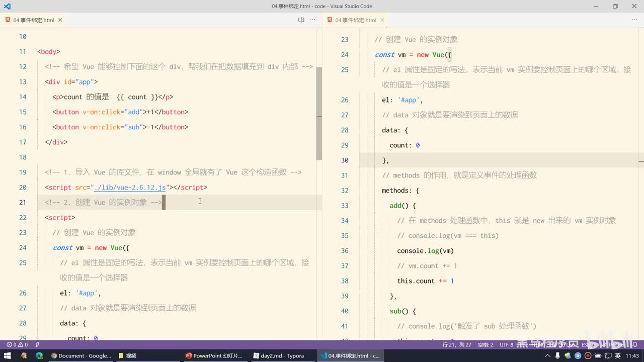This screenshot has width=644, height=362.
Task: Click the closing </div> on line 17
Action: tap(56, 142)
